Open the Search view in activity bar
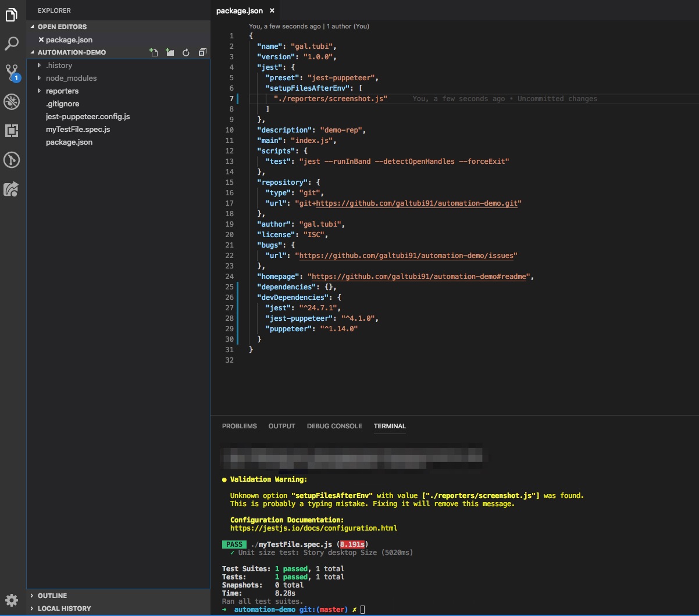 (x=12, y=44)
